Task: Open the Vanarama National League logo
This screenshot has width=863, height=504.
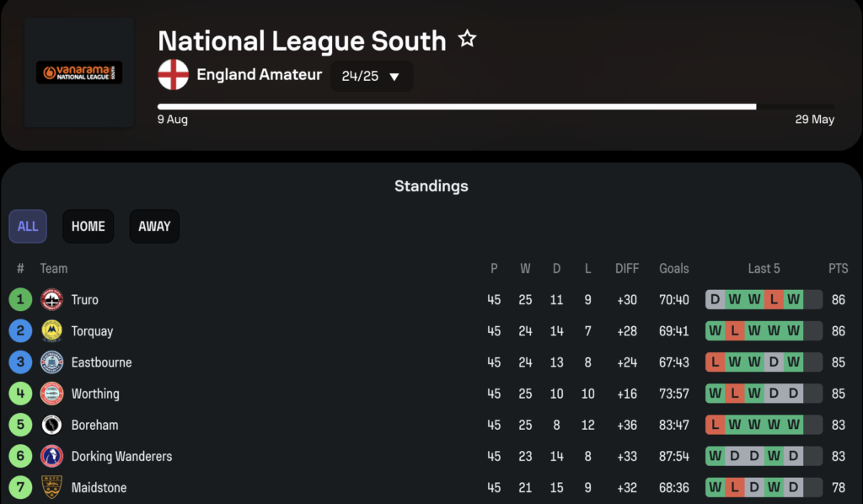Action: point(79,72)
